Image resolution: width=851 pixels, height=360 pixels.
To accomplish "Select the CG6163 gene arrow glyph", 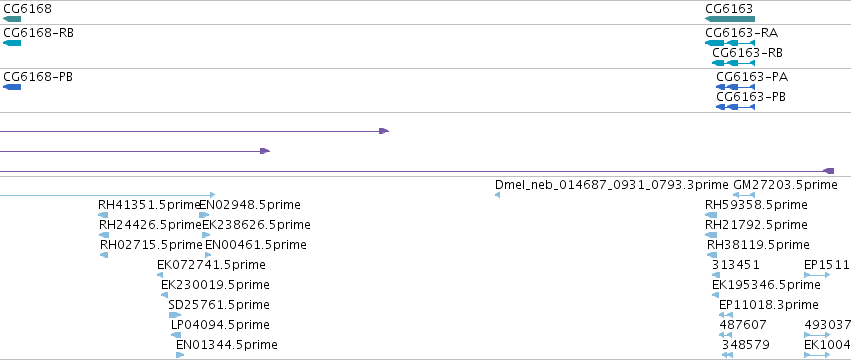I will coord(729,19).
